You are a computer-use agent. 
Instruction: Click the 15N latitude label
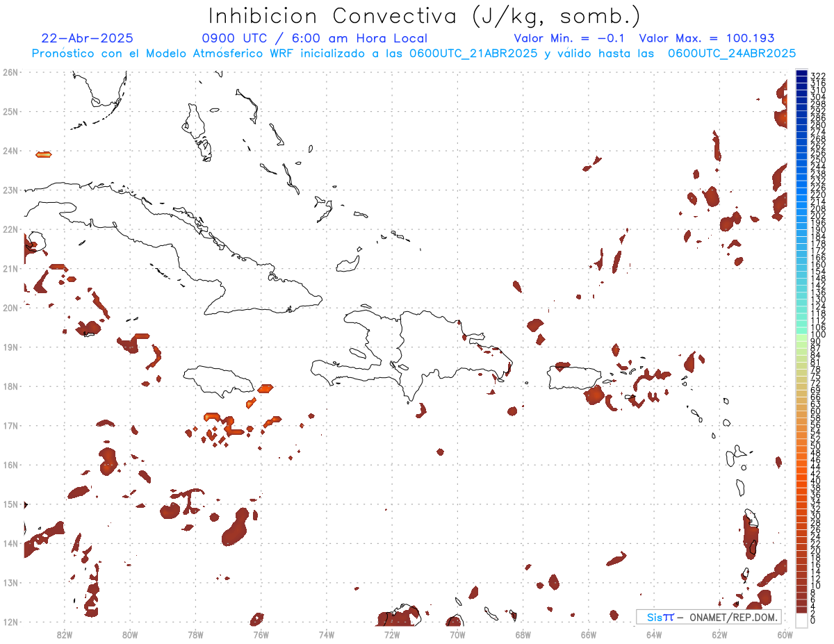(10, 504)
